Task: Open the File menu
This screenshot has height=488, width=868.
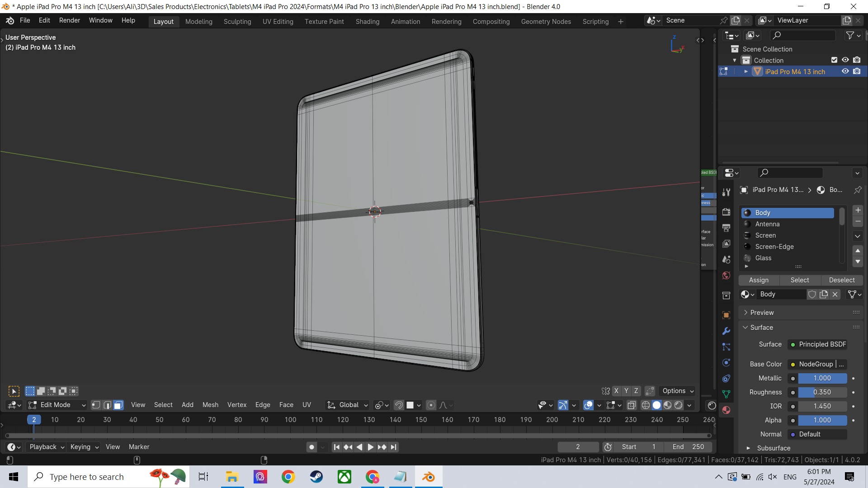Action: (x=25, y=20)
